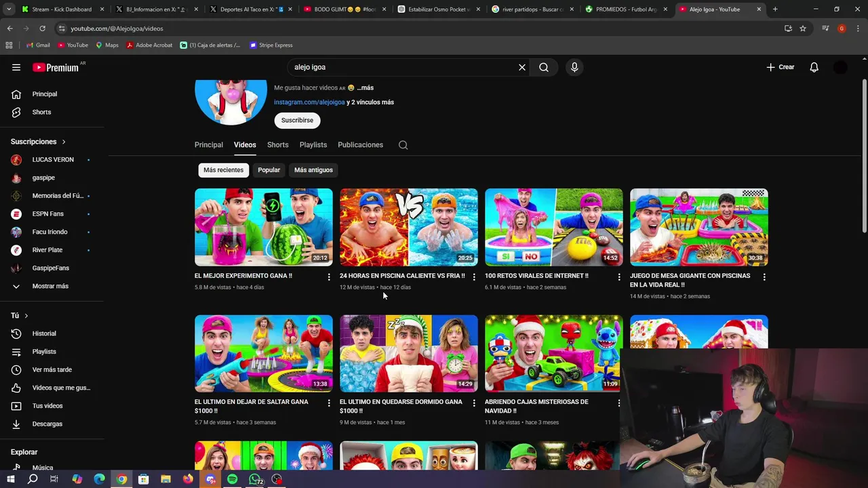Image resolution: width=868 pixels, height=488 pixels.
Task: Clear the search box with the X icon
Action: tap(522, 67)
